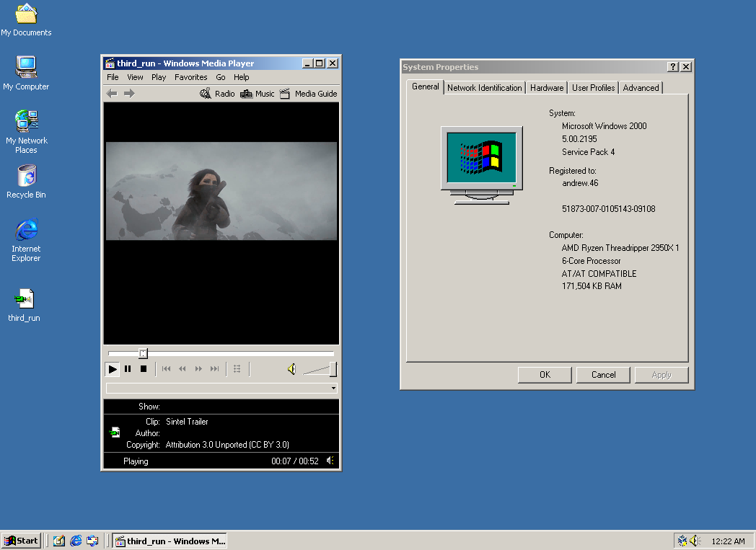Click the seek bar thumb in Media Player
The width and height of the screenshot is (756, 550).
pos(143,353)
